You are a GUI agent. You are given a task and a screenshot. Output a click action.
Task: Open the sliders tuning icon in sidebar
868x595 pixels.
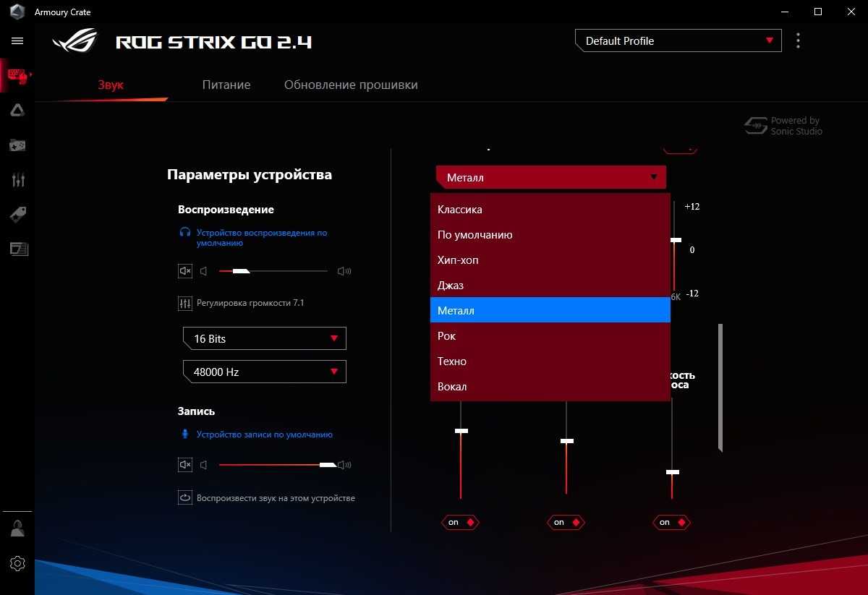[x=17, y=180]
